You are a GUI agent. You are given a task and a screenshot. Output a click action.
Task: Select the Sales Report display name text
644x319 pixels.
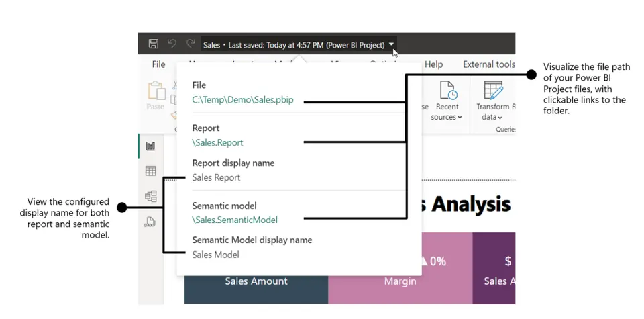[x=216, y=177]
